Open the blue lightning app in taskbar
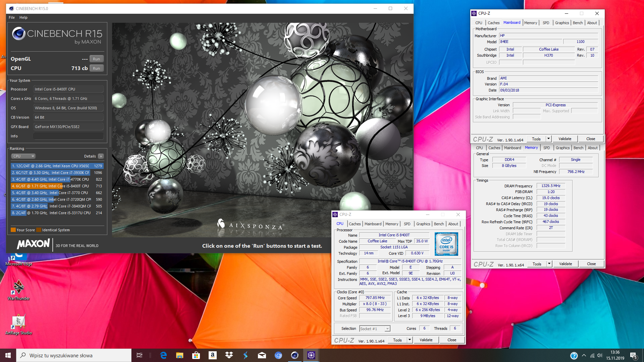This screenshot has height=362, width=644. coord(246,355)
